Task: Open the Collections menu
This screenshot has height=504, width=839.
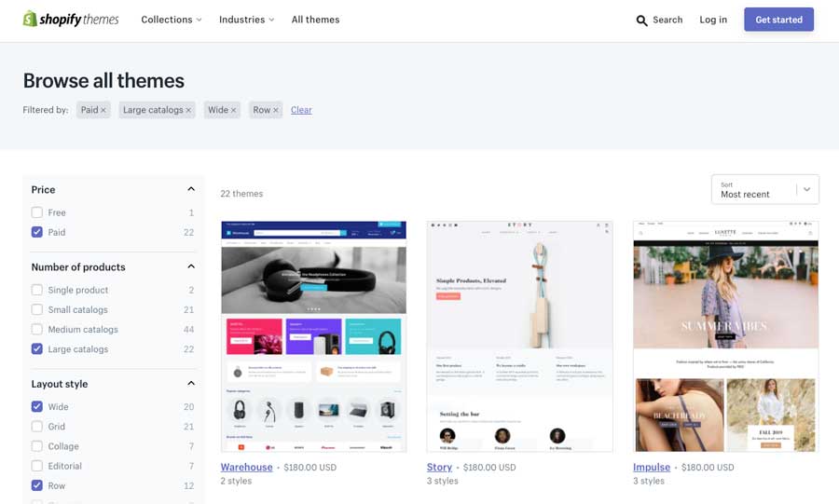Action: pos(172,20)
